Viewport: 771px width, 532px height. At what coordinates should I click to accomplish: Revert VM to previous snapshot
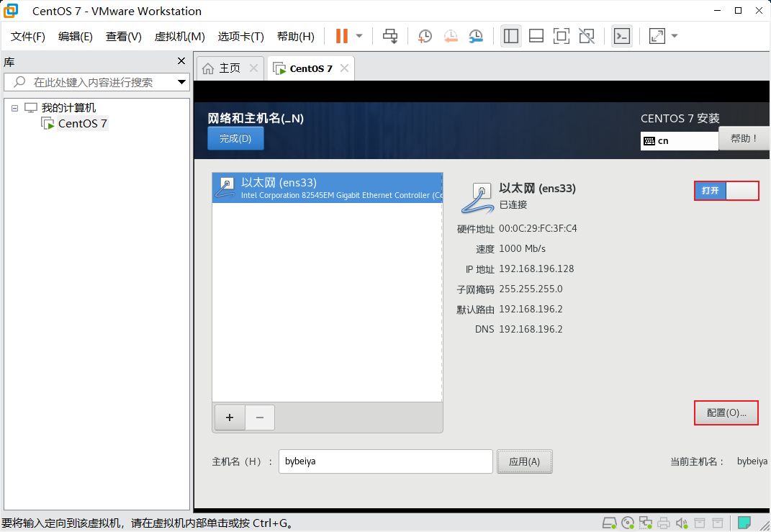451,36
